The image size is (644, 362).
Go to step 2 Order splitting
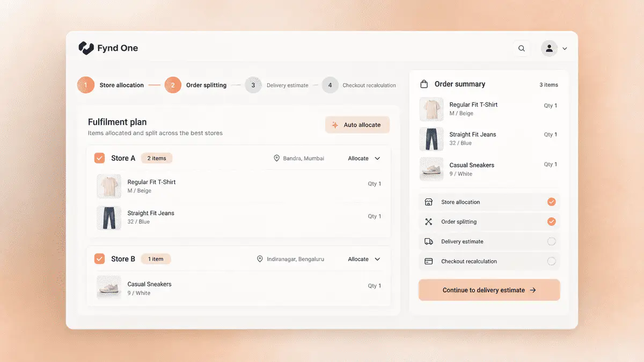coord(195,85)
